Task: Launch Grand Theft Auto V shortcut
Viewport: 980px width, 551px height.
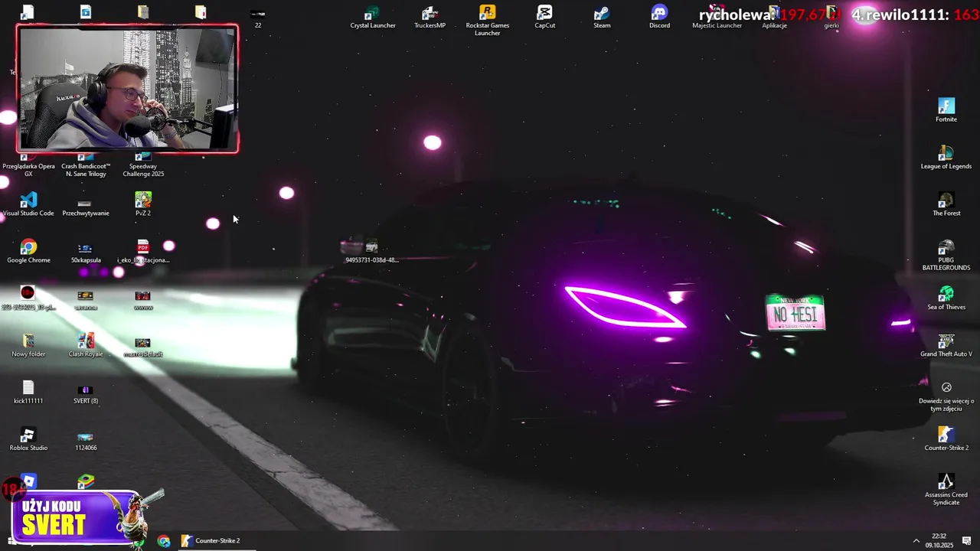Action: 946,345
